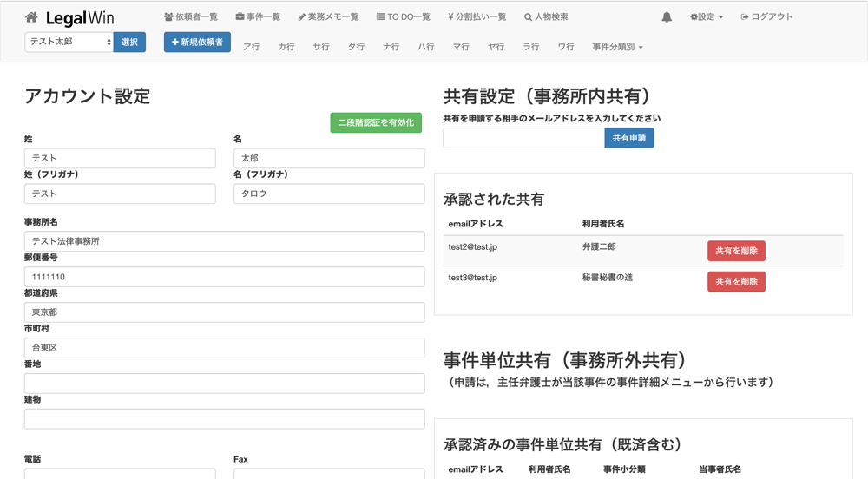The width and height of the screenshot is (868, 479).
Task: Enable two-factor auth with 二段階認証を有効化
Action: click(x=376, y=123)
